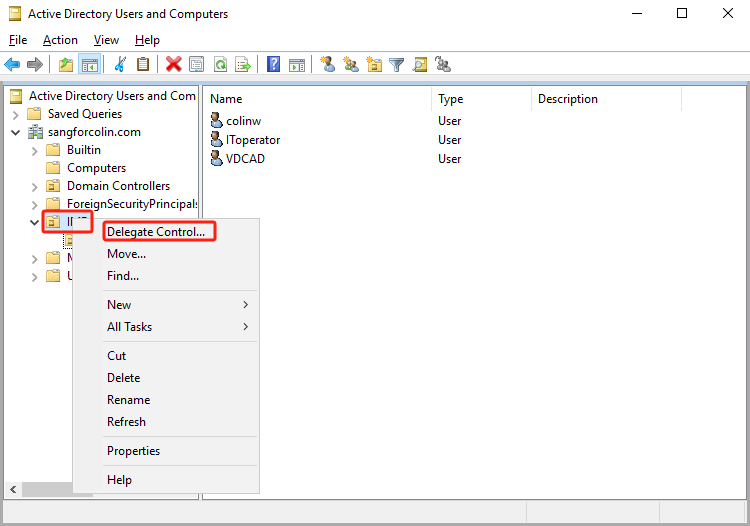
Task: Click the Back arrow in toolbar
Action: (12, 65)
